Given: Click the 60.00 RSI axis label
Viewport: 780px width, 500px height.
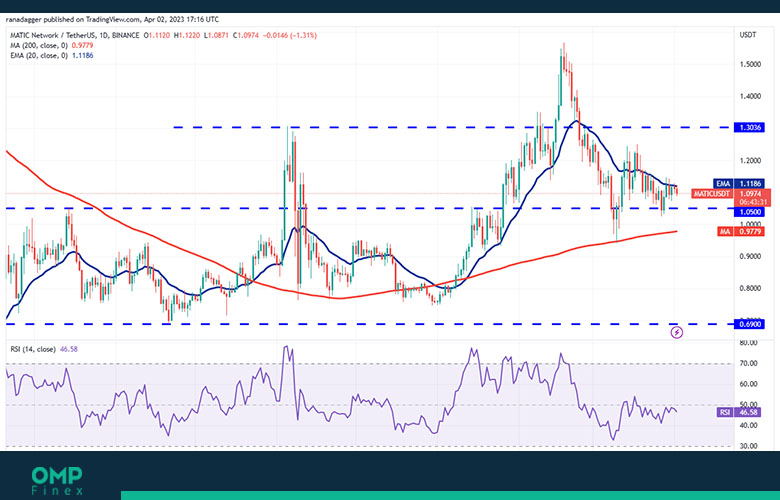Looking at the screenshot, I should click(748, 384).
